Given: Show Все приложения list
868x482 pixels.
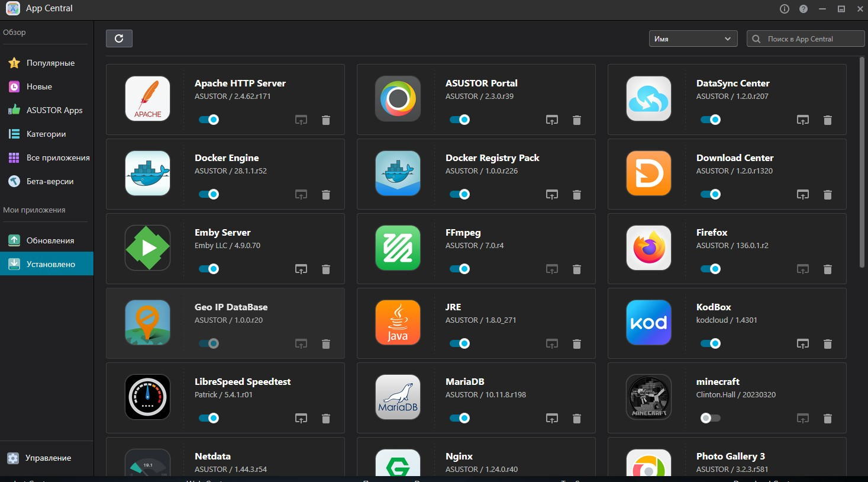Looking at the screenshot, I should 47,158.
